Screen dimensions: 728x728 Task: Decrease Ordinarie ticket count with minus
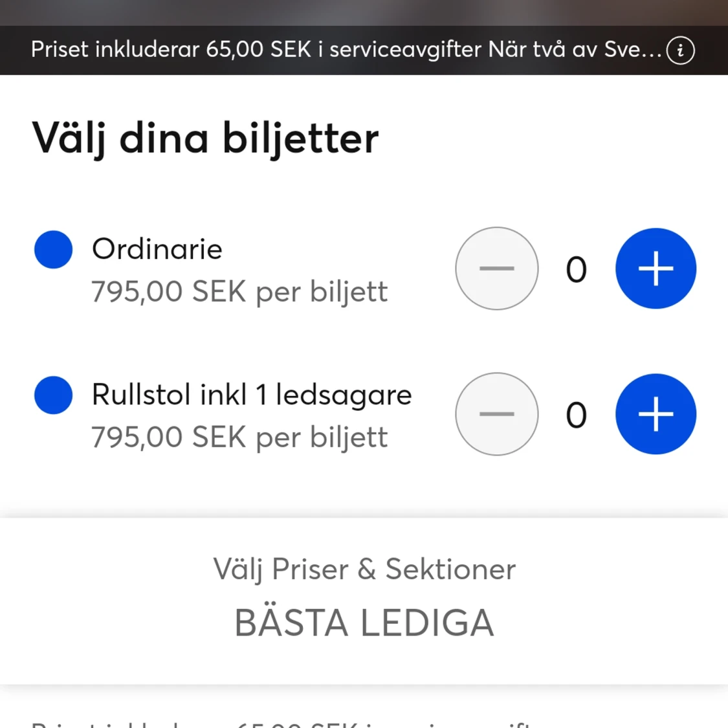point(496,269)
